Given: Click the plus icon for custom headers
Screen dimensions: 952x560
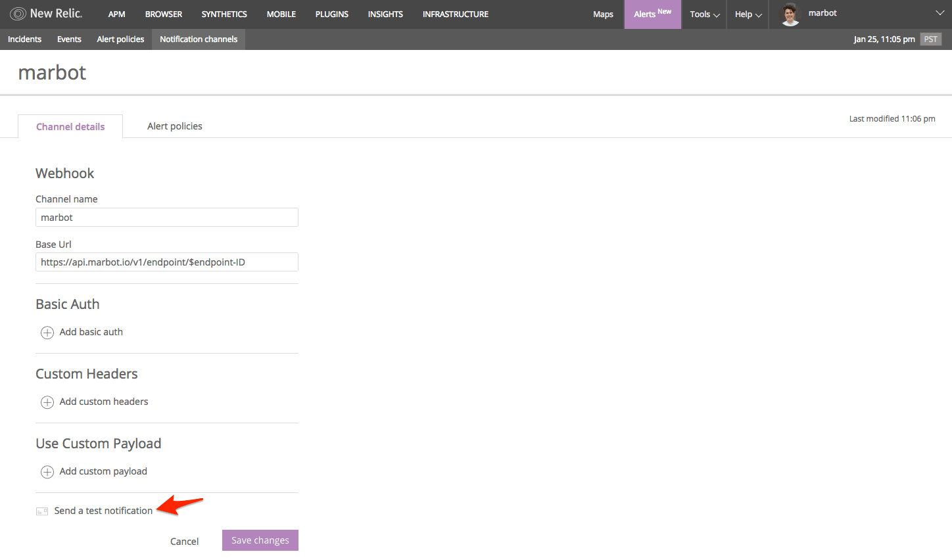Looking at the screenshot, I should [x=47, y=402].
